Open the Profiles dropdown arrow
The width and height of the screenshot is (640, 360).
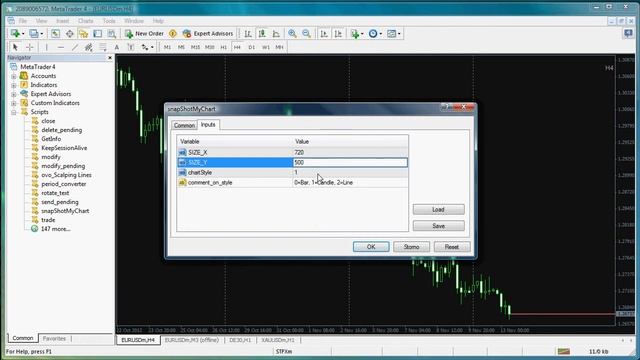[x=42, y=34]
